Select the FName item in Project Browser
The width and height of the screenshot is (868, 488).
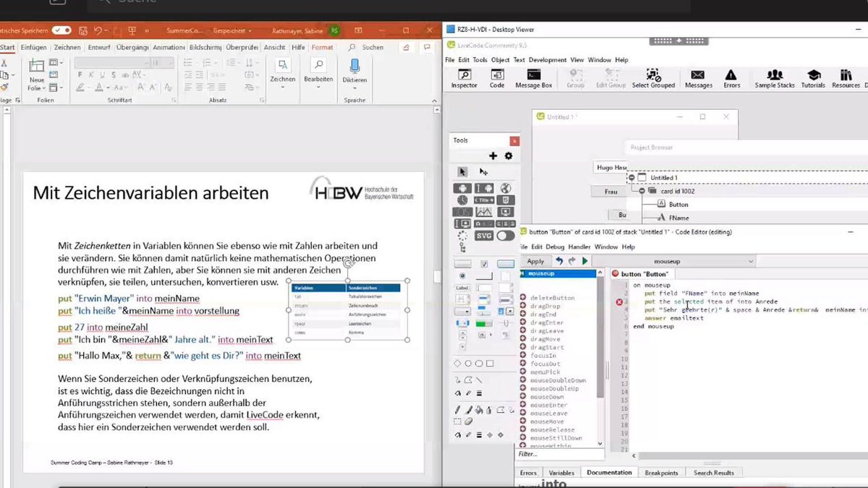(x=678, y=218)
